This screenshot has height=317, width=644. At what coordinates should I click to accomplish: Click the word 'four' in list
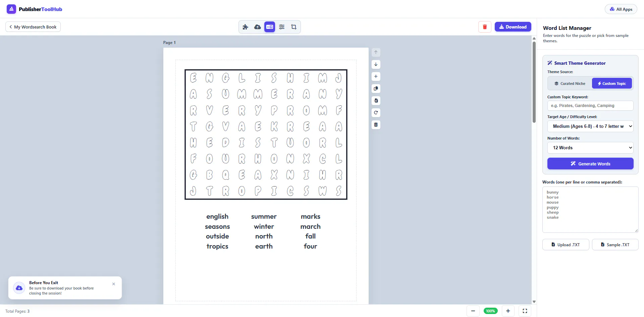click(311, 247)
